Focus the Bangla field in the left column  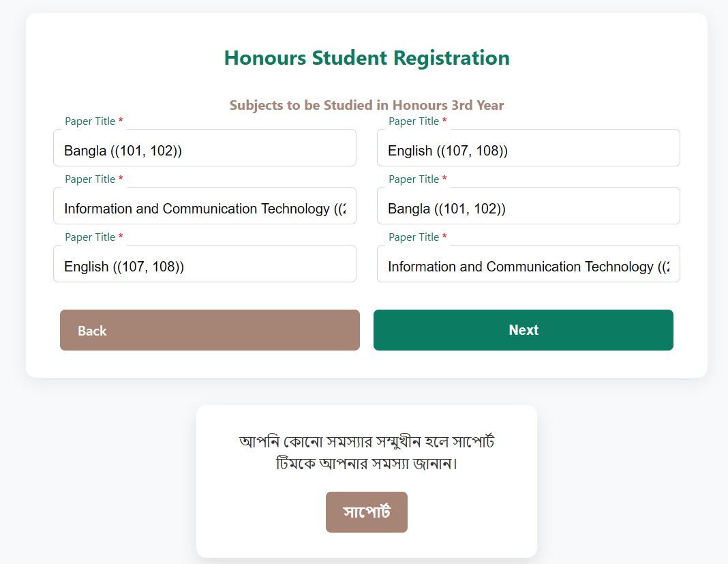204,151
